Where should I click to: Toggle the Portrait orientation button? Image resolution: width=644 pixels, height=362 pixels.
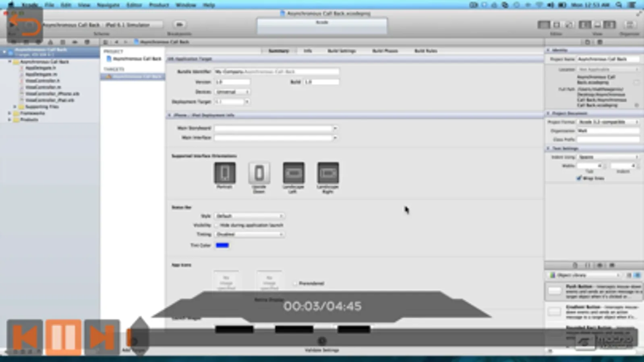pos(225,173)
